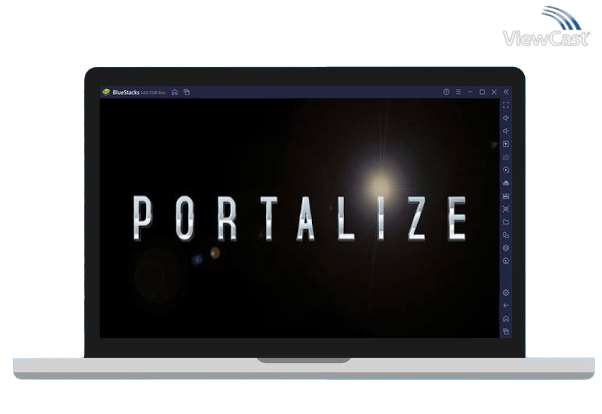
Task: Close the BlueStacks window
Action: 494,92
